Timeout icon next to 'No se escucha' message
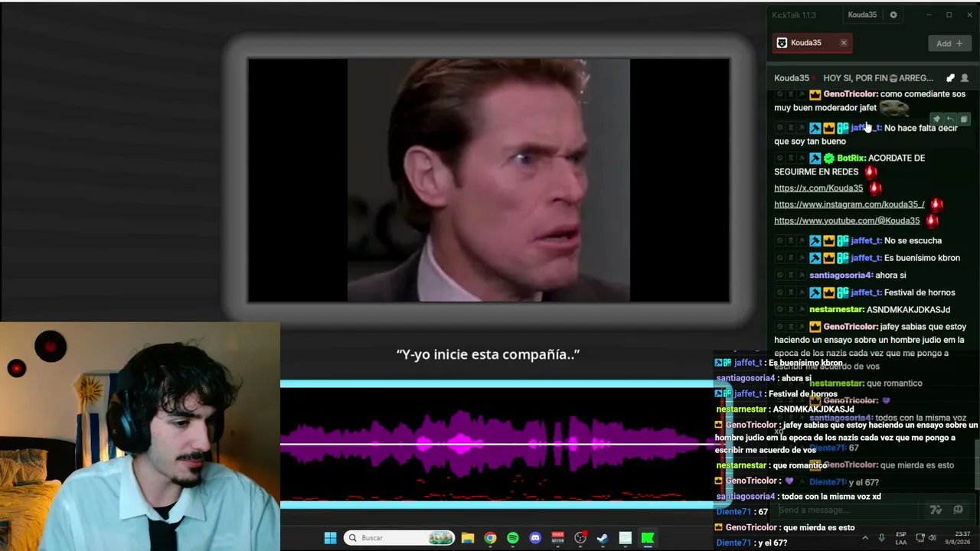Viewport: 980px width, 551px height. click(x=791, y=241)
